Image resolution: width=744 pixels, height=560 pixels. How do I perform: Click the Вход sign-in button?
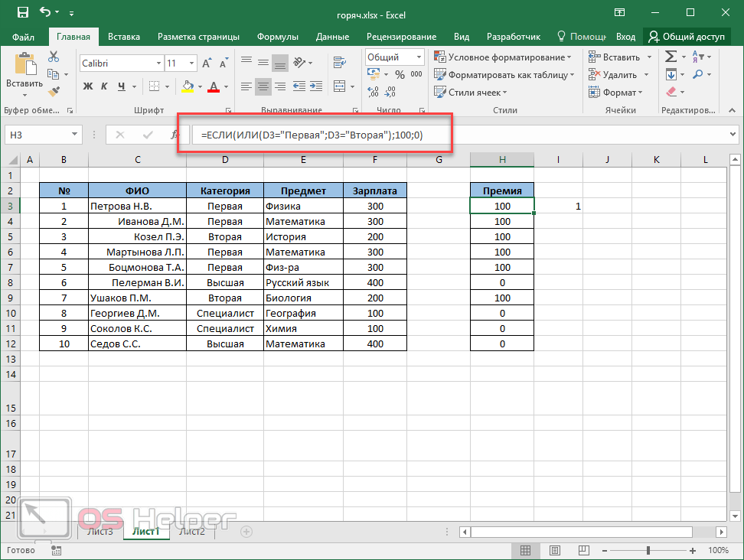click(x=625, y=37)
